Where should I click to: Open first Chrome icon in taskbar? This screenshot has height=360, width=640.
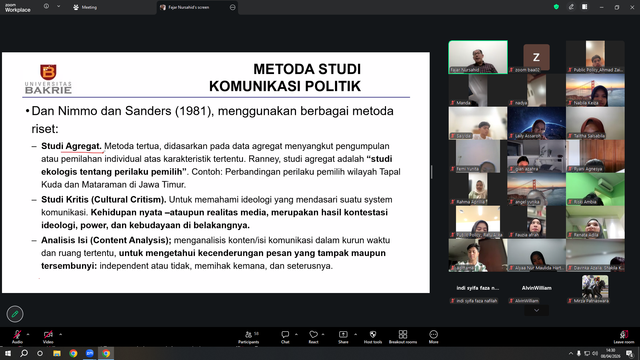tap(73, 353)
